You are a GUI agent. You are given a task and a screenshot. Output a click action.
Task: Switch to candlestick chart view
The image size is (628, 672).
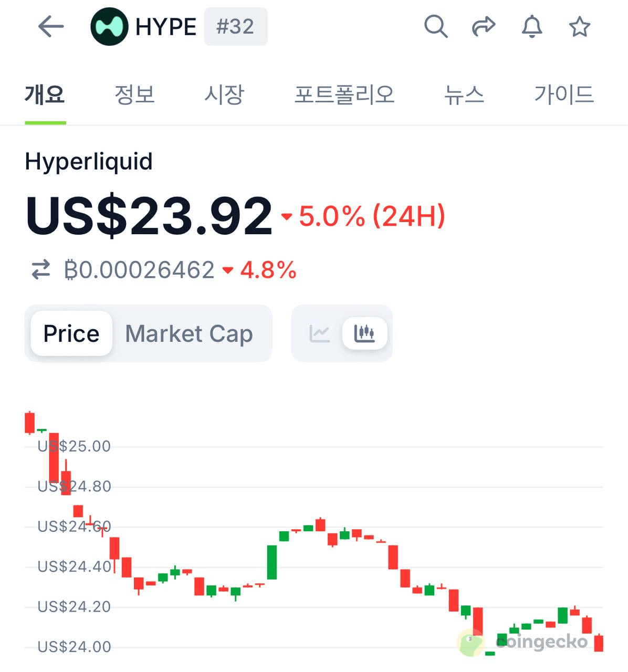364,333
